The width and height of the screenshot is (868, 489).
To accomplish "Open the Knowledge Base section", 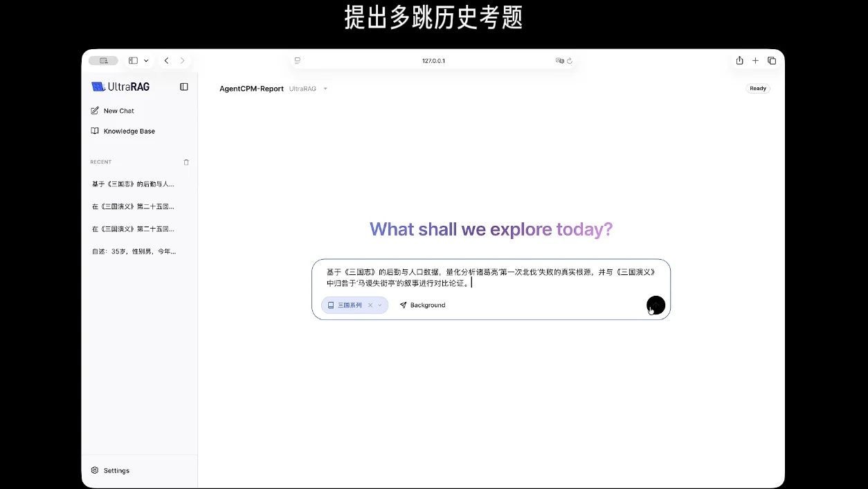I will (123, 131).
